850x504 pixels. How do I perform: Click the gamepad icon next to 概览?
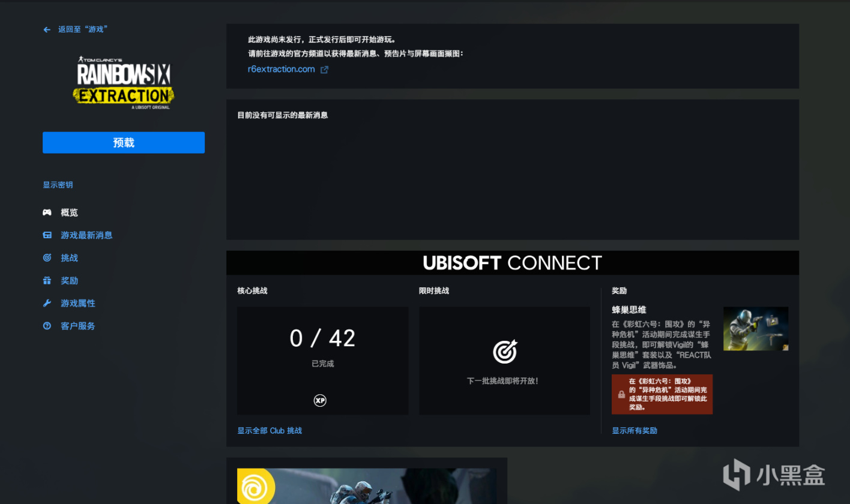point(47,212)
